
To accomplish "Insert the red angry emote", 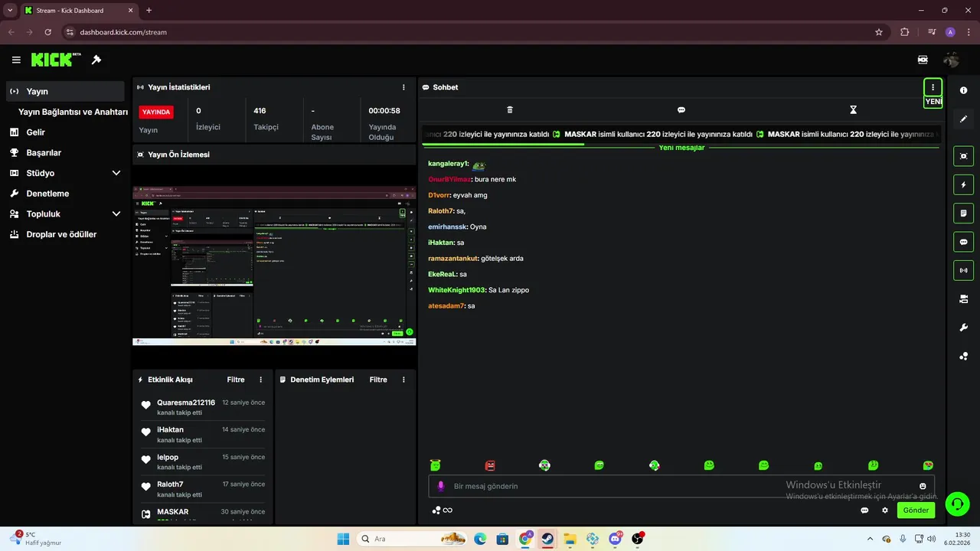I will click(490, 465).
